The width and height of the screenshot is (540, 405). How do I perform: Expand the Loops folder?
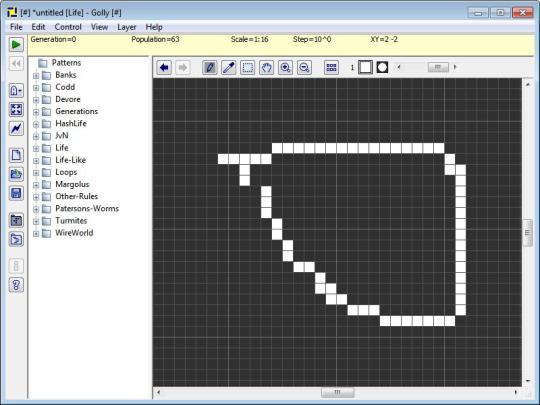(36, 173)
